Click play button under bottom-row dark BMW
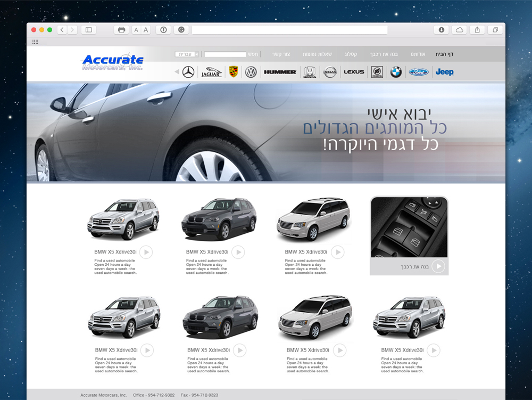Viewport: 532px width, 400px height. click(240, 350)
